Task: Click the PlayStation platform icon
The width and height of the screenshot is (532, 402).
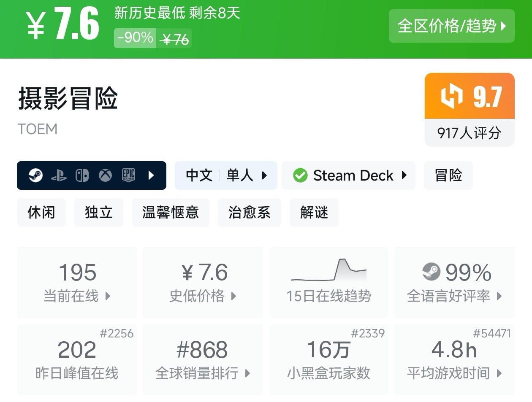Action: [59, 175]
